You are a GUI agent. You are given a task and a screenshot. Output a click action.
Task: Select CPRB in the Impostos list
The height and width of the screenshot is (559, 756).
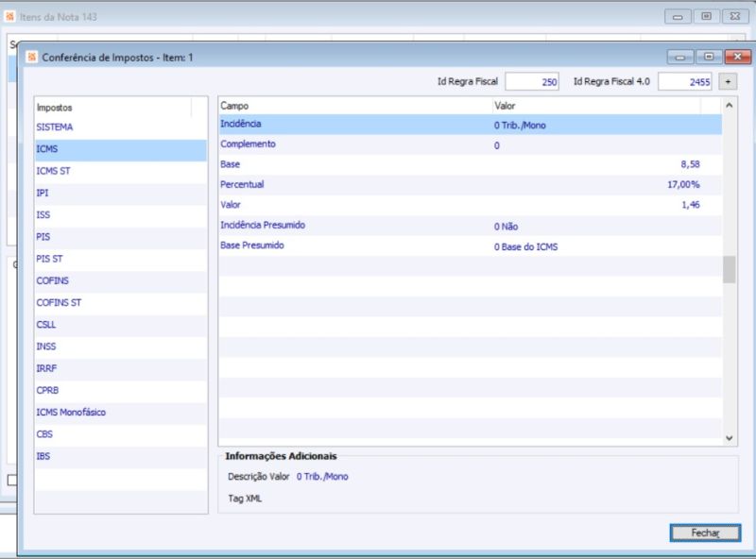(121, 390)
